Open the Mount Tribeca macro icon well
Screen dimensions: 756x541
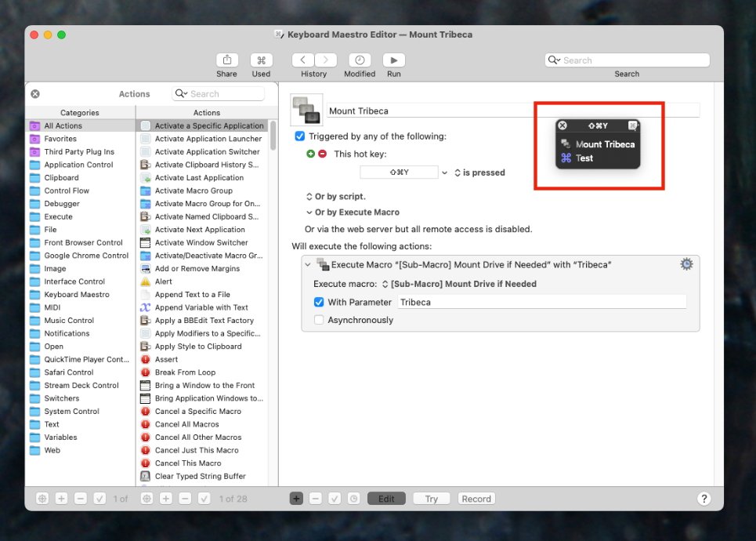[x=306, y=110]
